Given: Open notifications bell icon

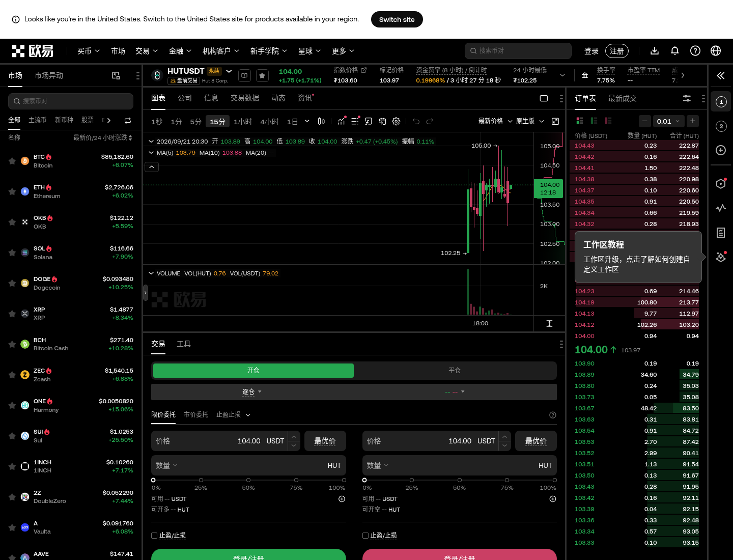Looking at the screenshot, I should click(x=675, y=51).
